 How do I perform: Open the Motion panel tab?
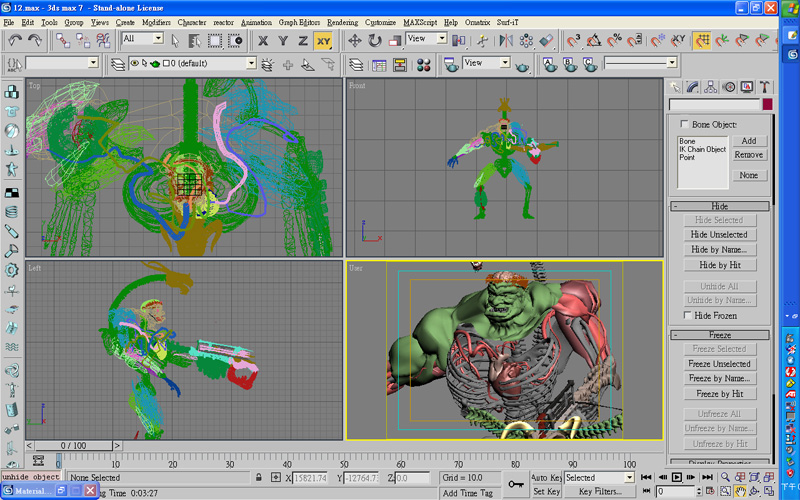729,87
